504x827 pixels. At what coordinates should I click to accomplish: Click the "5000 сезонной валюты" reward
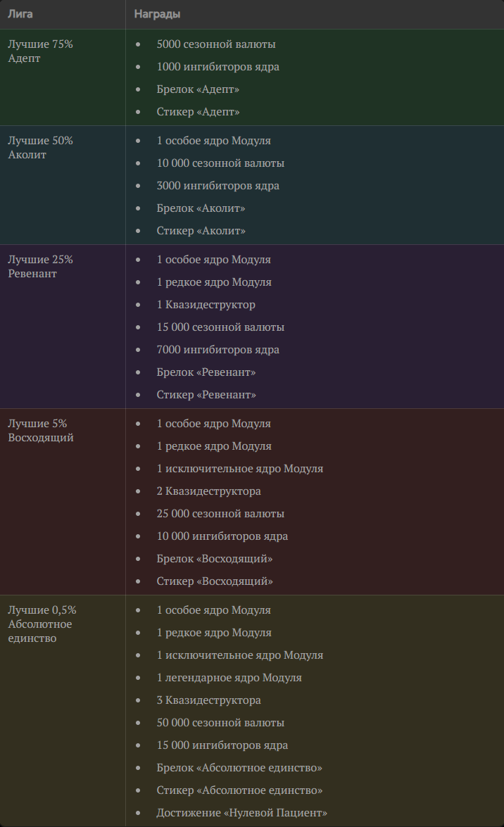[216, 44]
